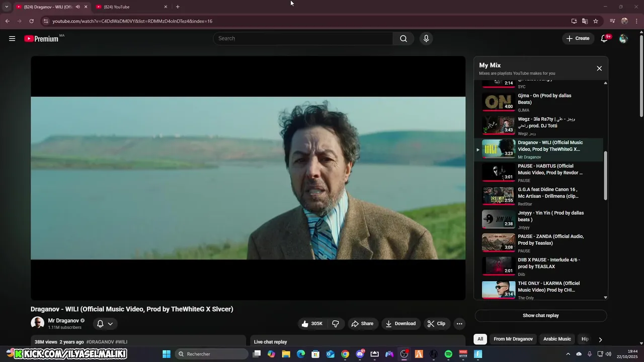The image size is (644, 362).
Task: Play DIIB X PAUSE - Interlude 4/6
Action: (x=538, y=267)
